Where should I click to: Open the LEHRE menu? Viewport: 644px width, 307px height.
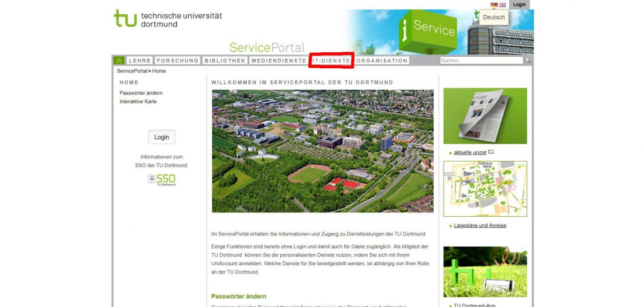(x=140, y=61)
